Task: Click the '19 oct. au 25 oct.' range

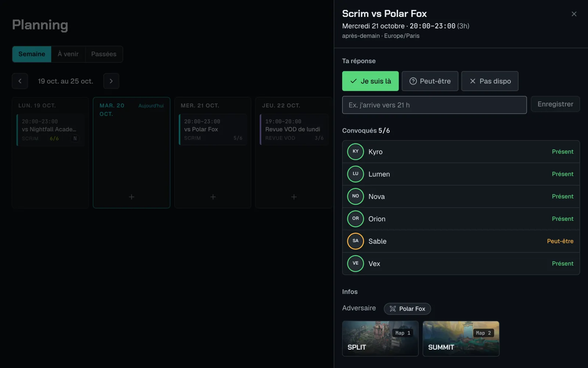Action: (65, 81)
